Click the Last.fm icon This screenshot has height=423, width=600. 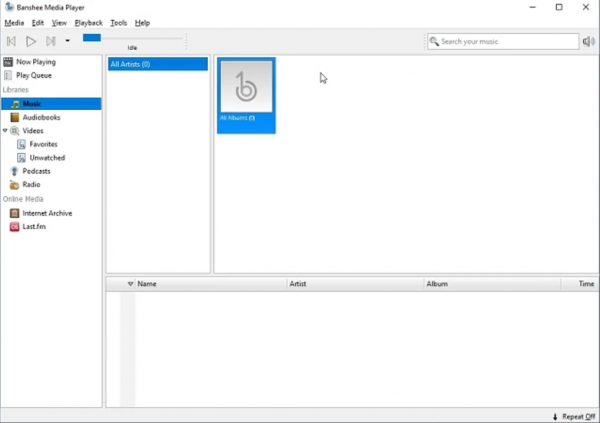[15, 227]
